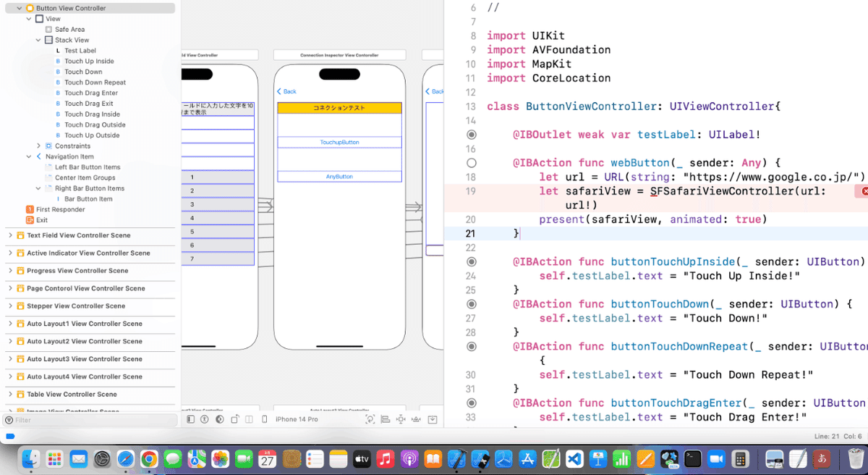Select Touch Up Inside button in outline
The image size is (868, 475).
(x=89, y=62)
